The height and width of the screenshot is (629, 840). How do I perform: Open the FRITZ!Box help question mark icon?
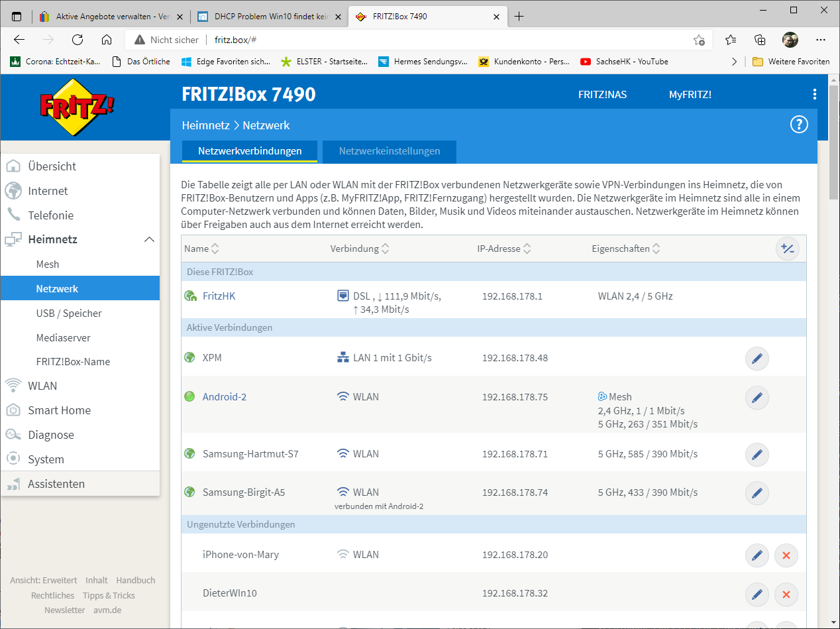pos(800,125)
